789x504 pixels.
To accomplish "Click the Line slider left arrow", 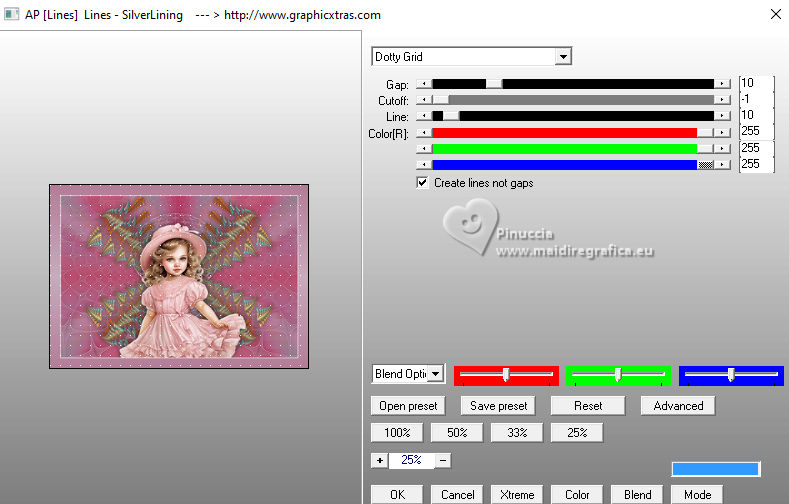I will pyautogui.click(x=424, y=116).
